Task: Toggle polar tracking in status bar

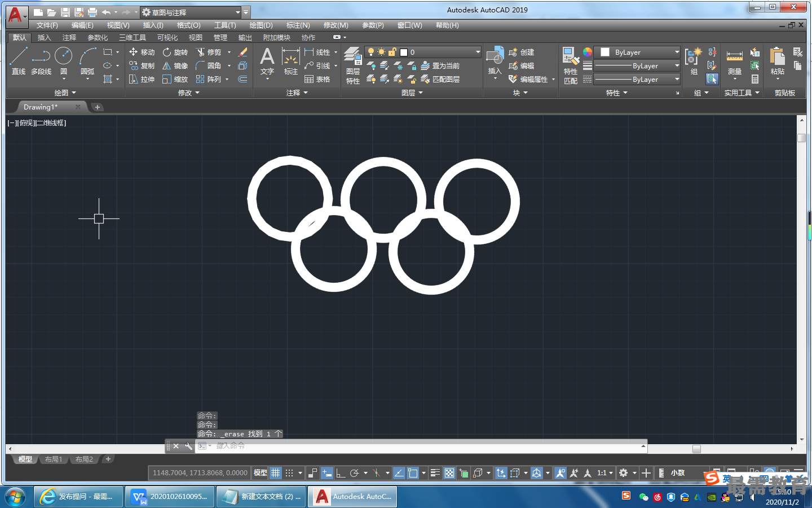Action: 355,473
